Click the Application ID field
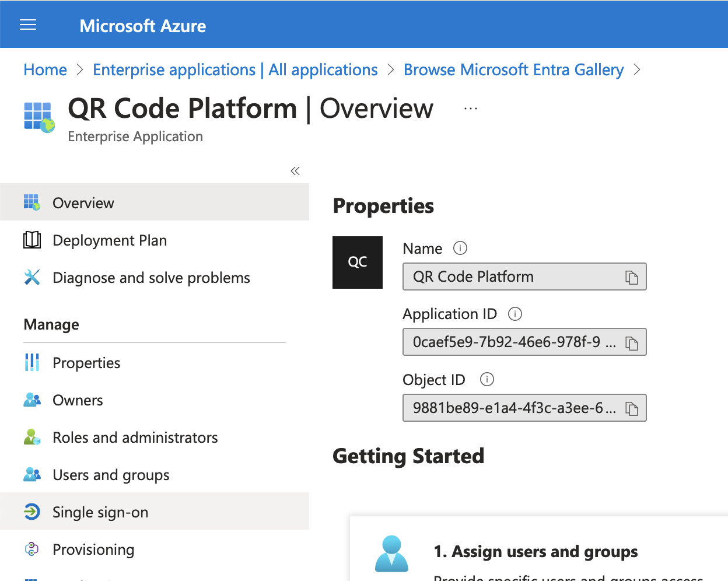The width and height of the screenshot is (728, 581). click(x=524, y=342)
